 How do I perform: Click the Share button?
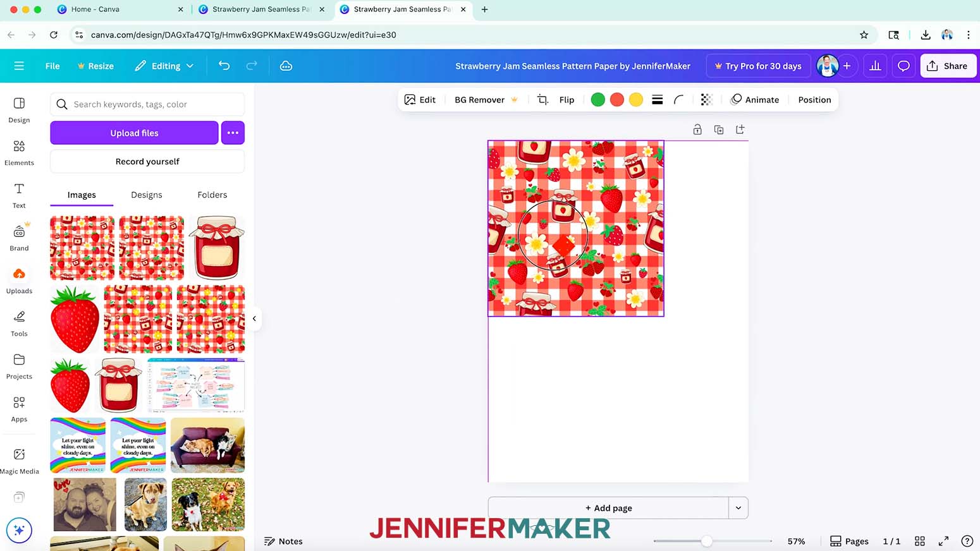[x=948, y=66]
